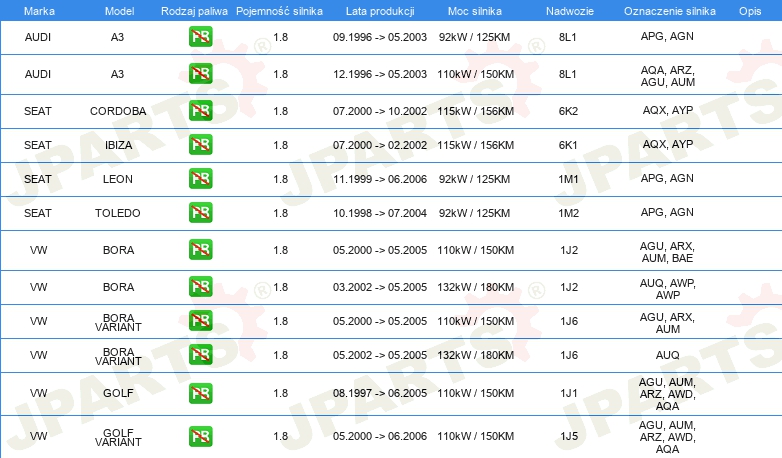This screenshot has height=458, width=782.
Task: Click the fuel icon in the SEAT Cordoba row
Action: 200,110
